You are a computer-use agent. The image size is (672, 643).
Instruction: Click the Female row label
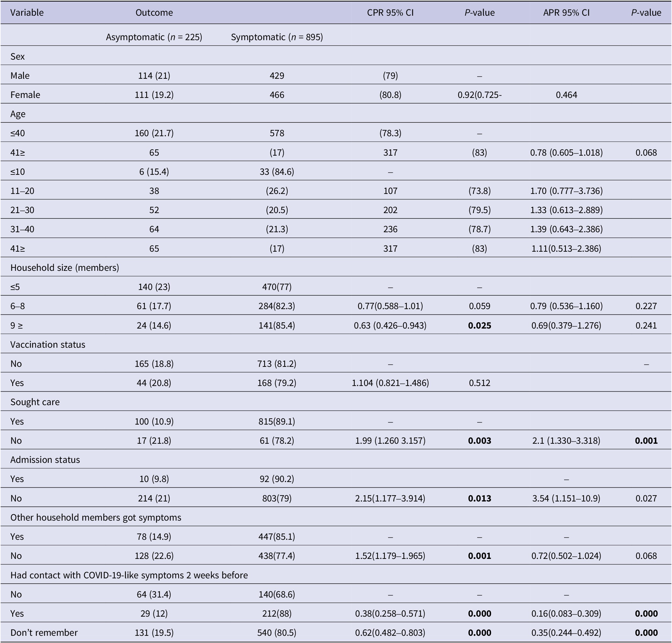tap(25, 95)
